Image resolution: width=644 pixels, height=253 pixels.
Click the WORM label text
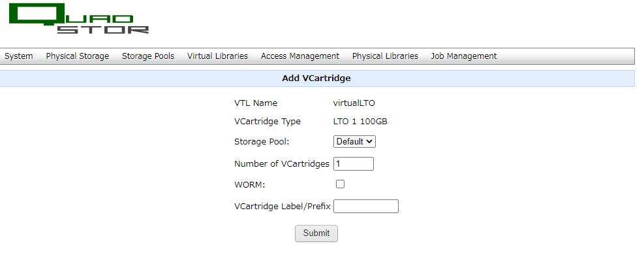[x=250, y=185]
